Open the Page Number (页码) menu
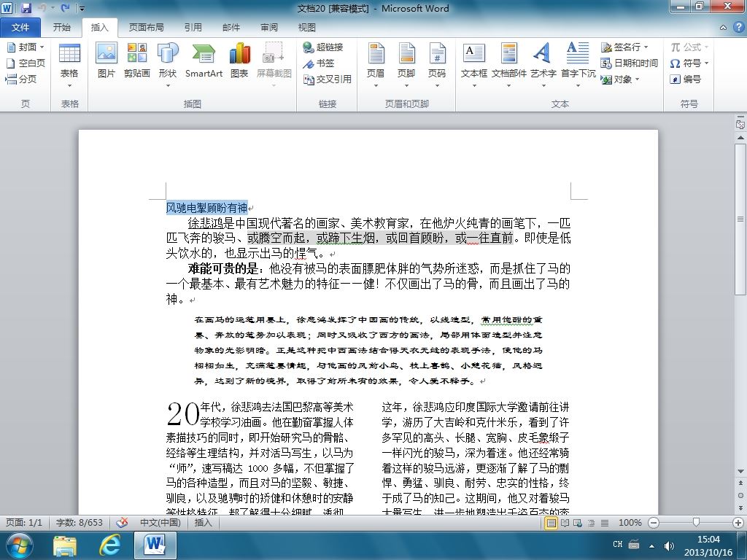The image size is (747, 560). click(x=437, y=65)
